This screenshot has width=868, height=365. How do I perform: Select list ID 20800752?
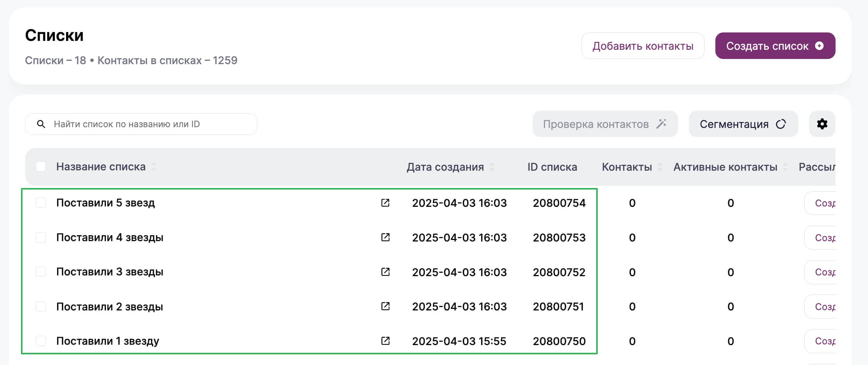click(x=559, y=272)
